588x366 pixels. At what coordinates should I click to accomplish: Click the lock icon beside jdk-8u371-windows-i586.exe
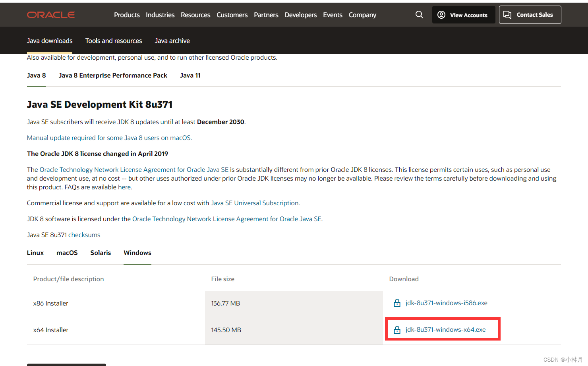[397, 303]
